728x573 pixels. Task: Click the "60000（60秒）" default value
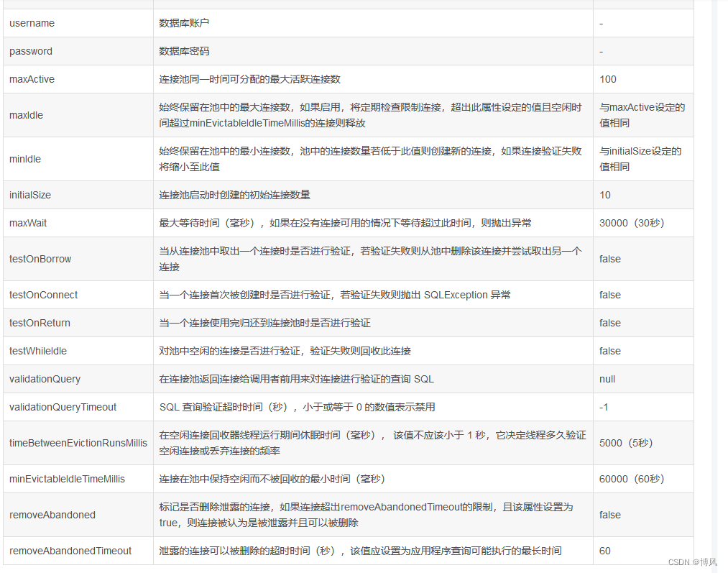[x=632, y=479]
